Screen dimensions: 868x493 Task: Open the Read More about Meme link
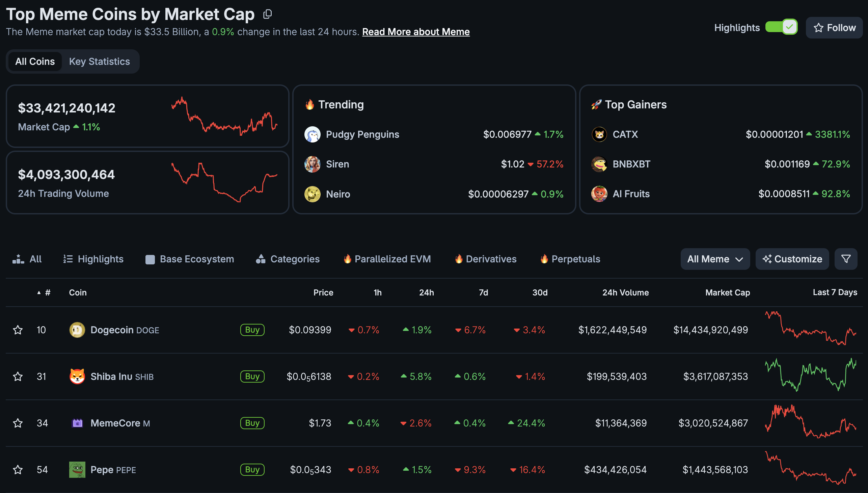point(415,31)
